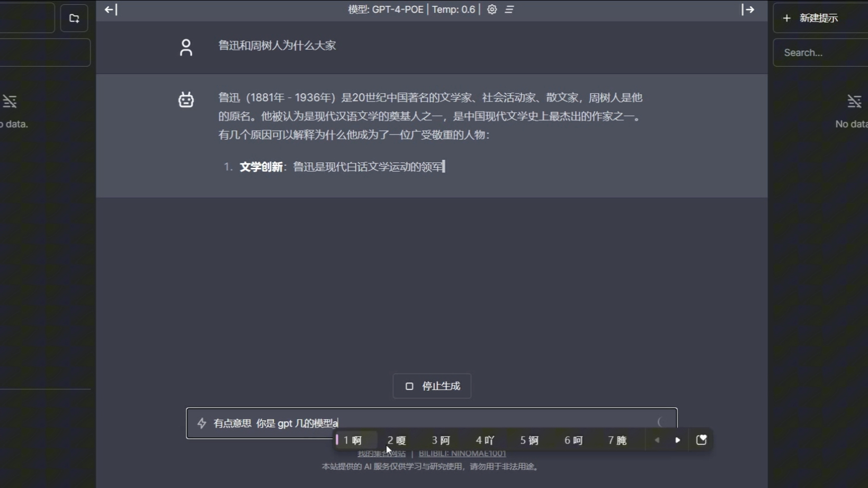Focus the left sidebar search field
Viewport: 868px width, 488px height.
click(45, 52)
